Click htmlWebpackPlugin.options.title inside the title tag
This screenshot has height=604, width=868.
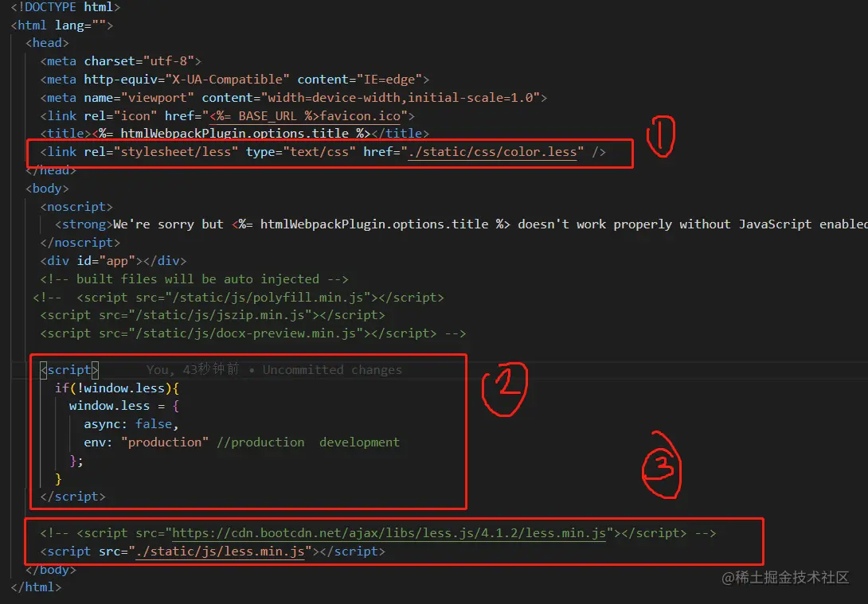pos(235,134)
